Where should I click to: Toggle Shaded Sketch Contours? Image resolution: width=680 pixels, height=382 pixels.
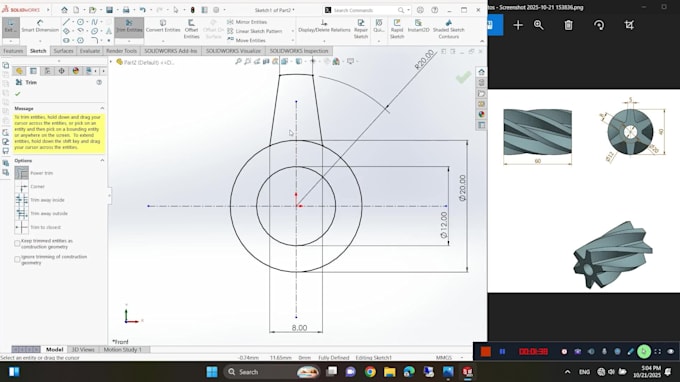pyautogui.click(x=448, y=29)
